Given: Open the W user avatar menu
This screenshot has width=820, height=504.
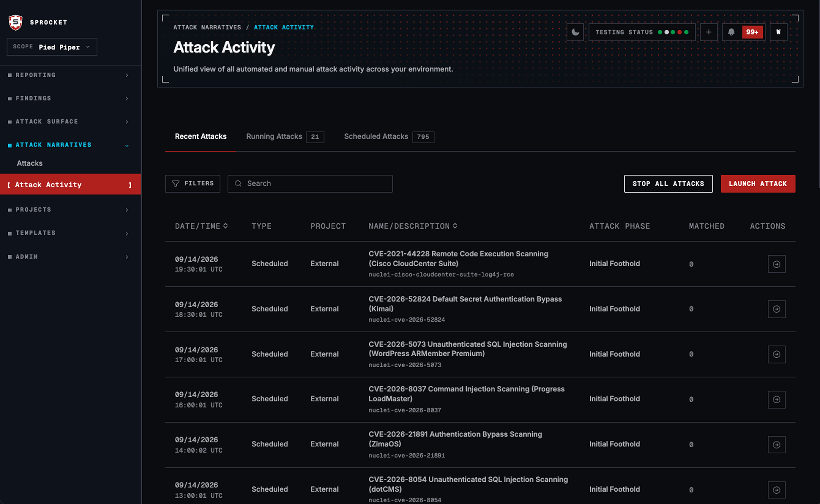Looking at the screenshot, I should 778,32.
